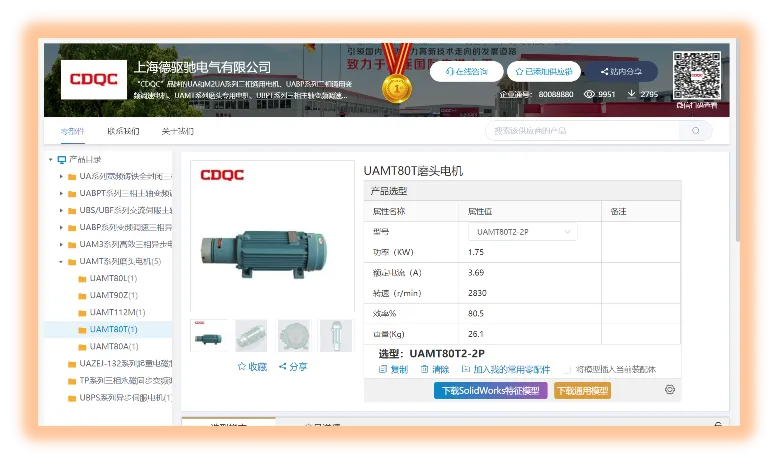Collapse the 产品目录 root node
Image resolution: width=777 pixels, height=464 pixels.
click(50, 160)
